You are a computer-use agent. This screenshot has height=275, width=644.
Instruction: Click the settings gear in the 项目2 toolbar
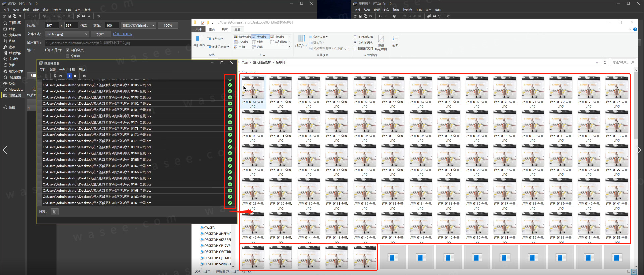point(44,16)
